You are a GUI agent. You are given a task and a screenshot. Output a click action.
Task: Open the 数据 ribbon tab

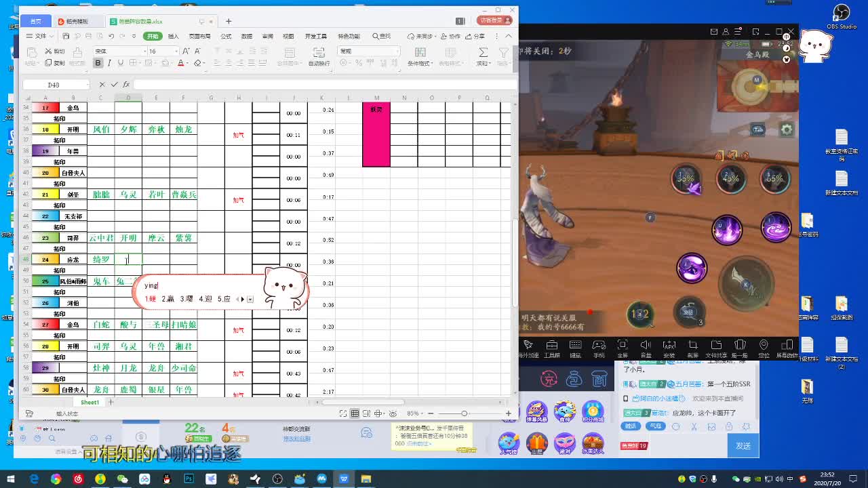coord(247,36)
